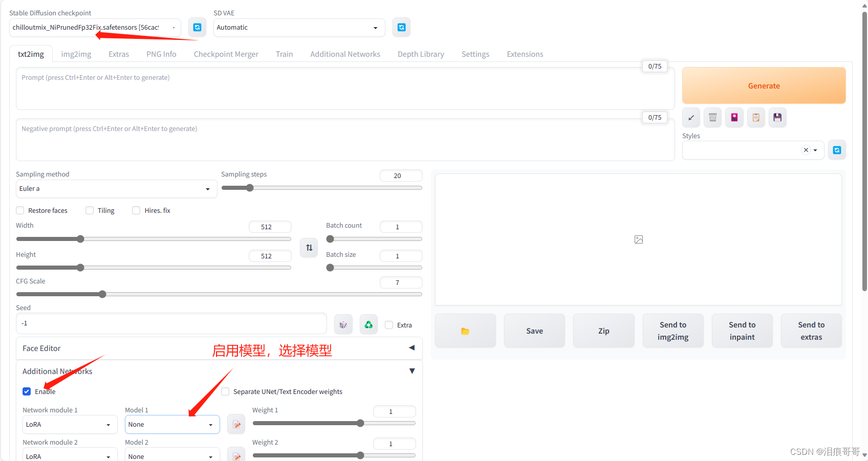Screen dimensions: 868x461
Task: Click the recycle icon to reuse last seed
Action: click(368, 324)
